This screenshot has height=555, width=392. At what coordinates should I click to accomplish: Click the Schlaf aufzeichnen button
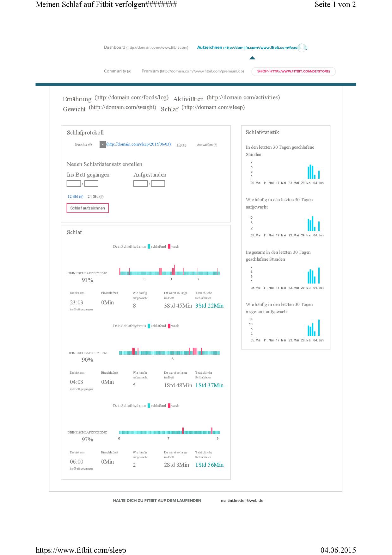tap(88, 208)
